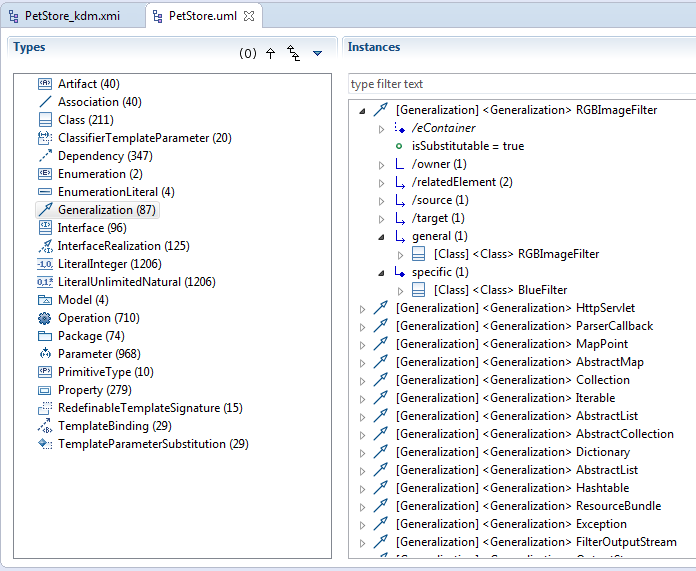The image size is (696, 571).
Task: Click the RedefinableTemplateSignature icon
Action: click(x=45, y=408)
